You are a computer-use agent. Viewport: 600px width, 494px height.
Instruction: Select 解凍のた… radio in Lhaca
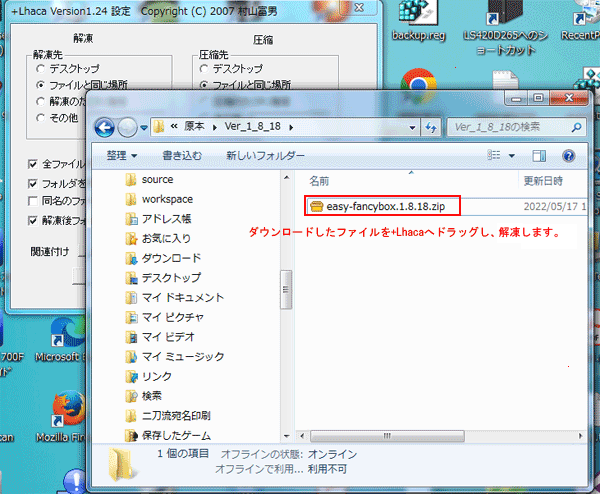point(41,101)
